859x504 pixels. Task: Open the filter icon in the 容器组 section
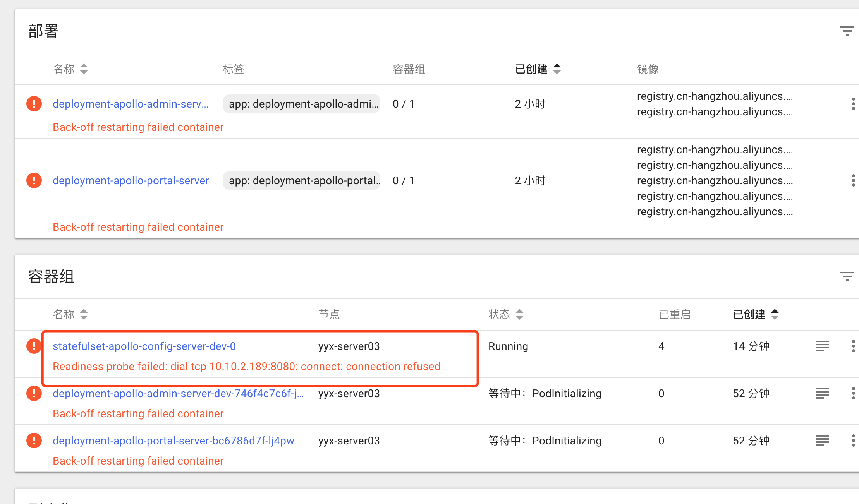(x=847, y=276)
